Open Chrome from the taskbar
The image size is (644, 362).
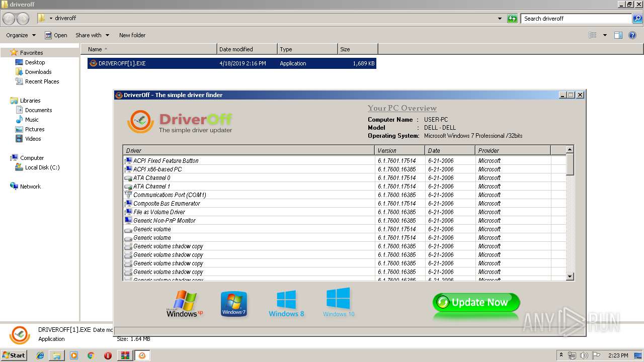[91, 355]
